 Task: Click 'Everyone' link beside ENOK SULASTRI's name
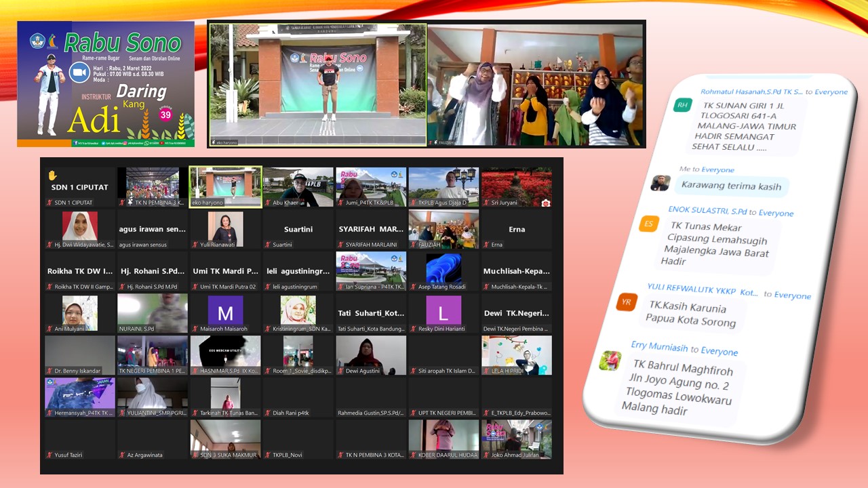coord(776,213)
